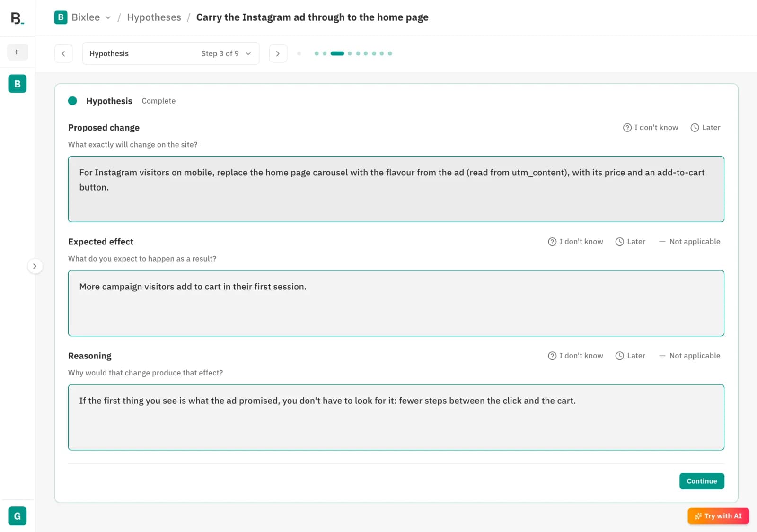Open the Hypothesis step dropdown
Image resolution: width=757 pixels, height=532 pixels.
tap(170, 53)
